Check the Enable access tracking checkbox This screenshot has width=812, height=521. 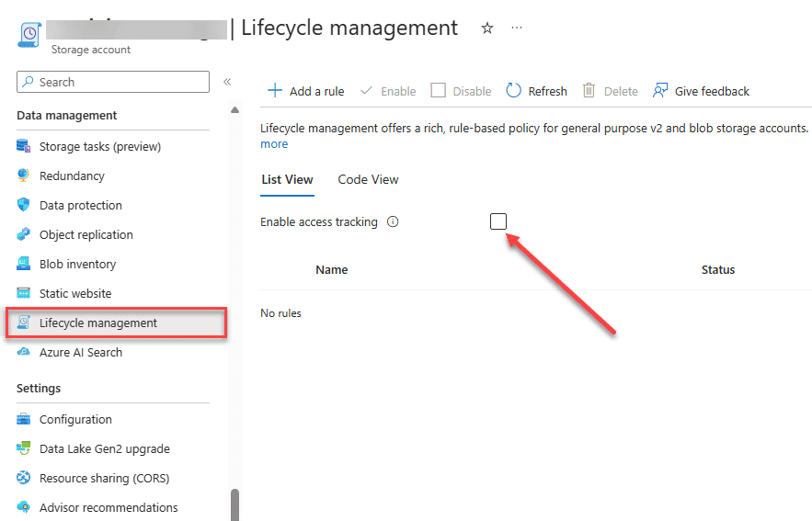pyautogui.click(x=498, y=221)
